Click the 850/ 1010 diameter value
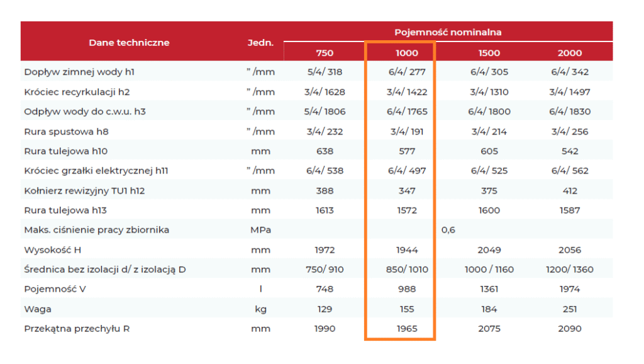Viewport: 644px width, 364px height. point(407,270)
